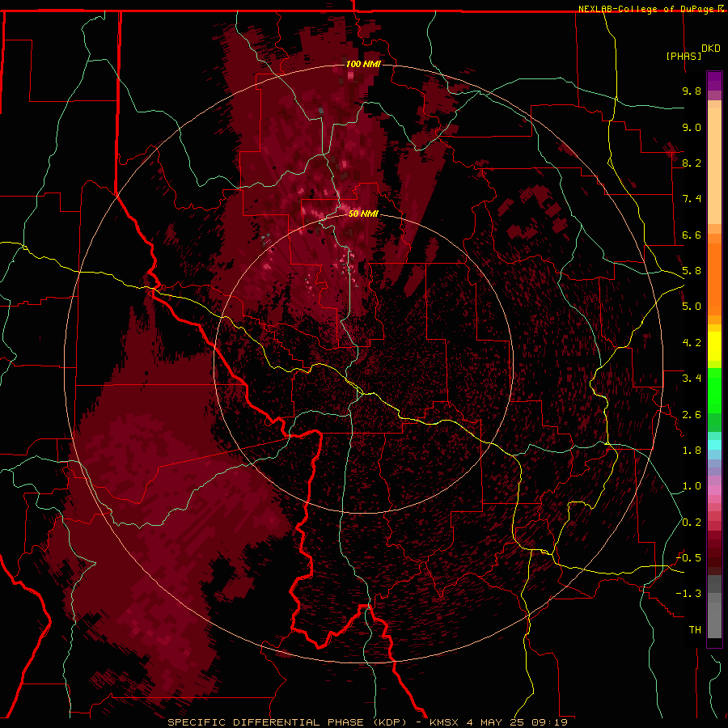The image size is (728, 728).
Task: Click the 100 NMI range ring label
Action: (x=363, y=64)
